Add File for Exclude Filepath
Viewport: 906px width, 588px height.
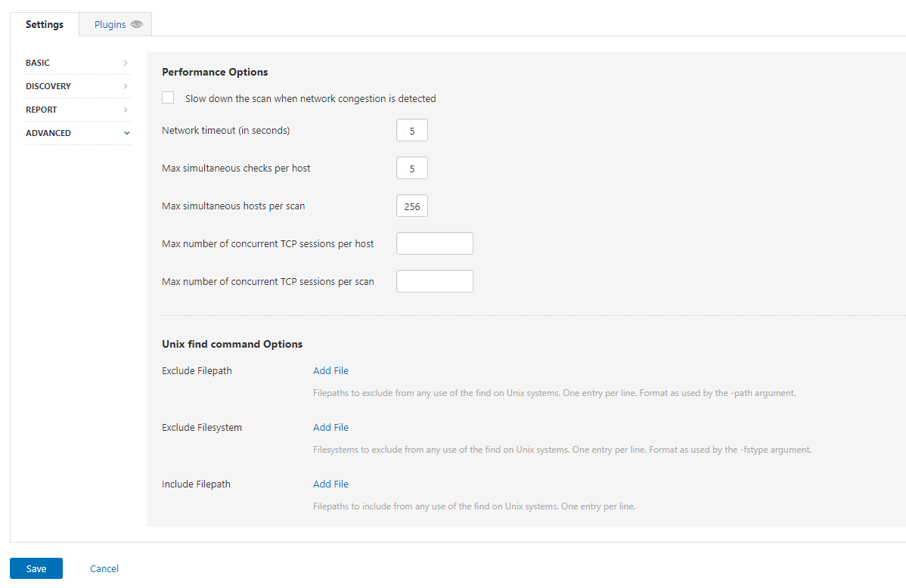coord(330,371)
